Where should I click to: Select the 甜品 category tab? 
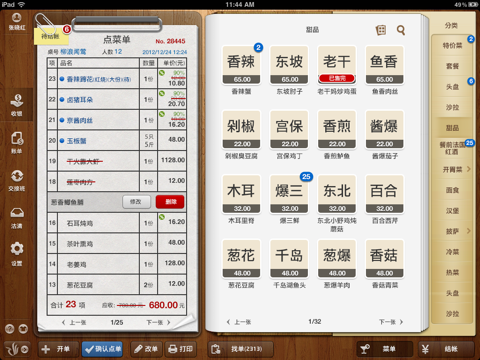point(452,128)
